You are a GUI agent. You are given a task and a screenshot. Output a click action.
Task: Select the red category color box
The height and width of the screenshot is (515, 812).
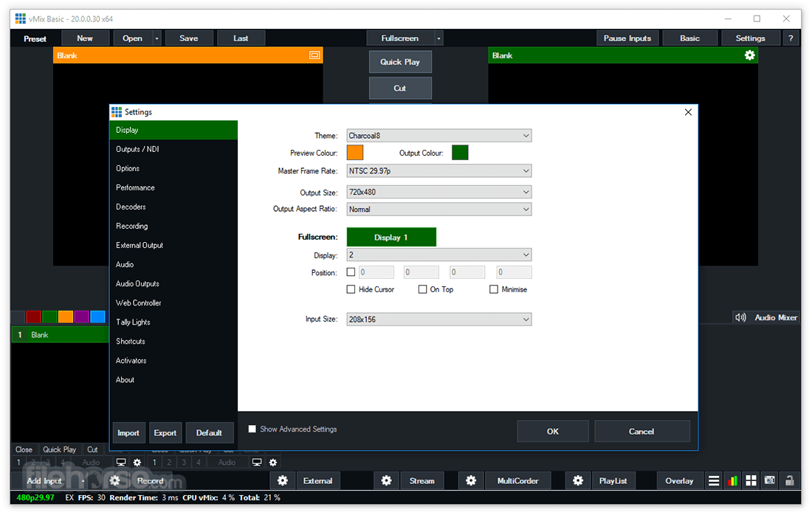tap(34, 317)
